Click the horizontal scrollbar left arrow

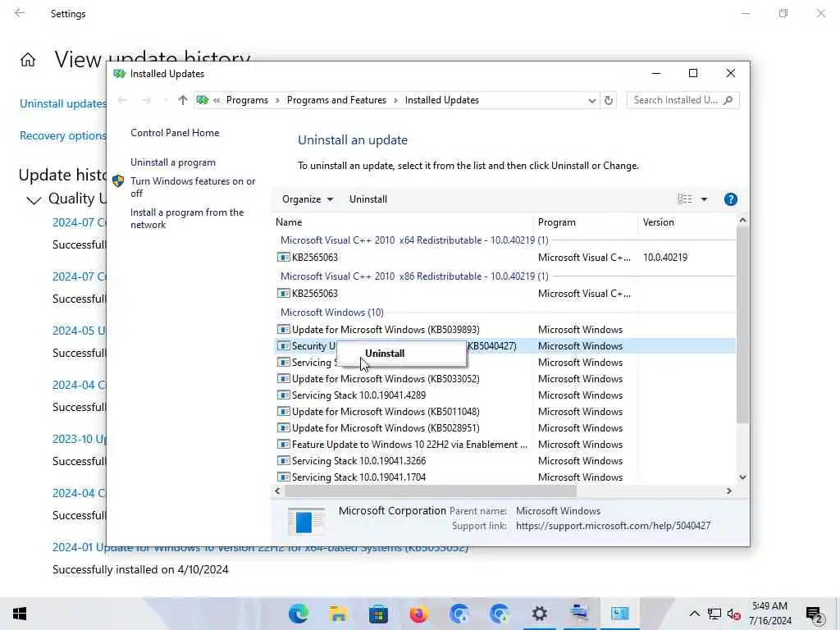[277, 491]
